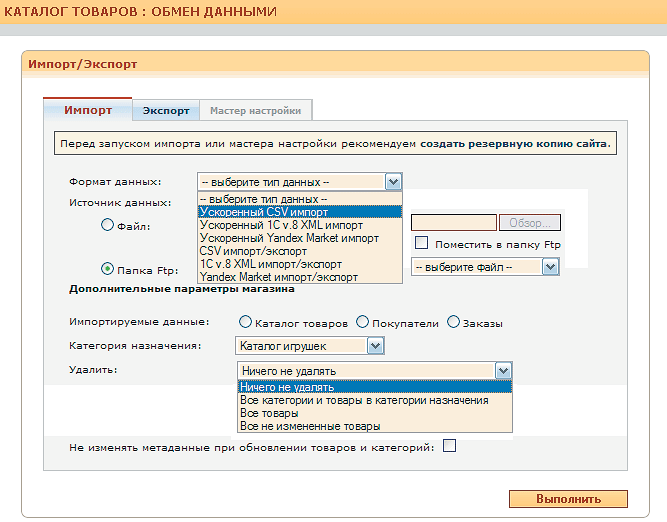The width and height of the screenshot is (667, 522).
Task: Choose Покупатели radio option
Action: (x=362, y=322)
